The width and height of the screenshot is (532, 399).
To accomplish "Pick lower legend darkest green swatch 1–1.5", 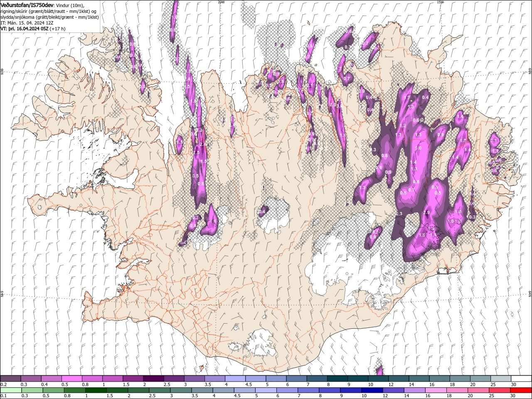I will (x=96, y=390).
